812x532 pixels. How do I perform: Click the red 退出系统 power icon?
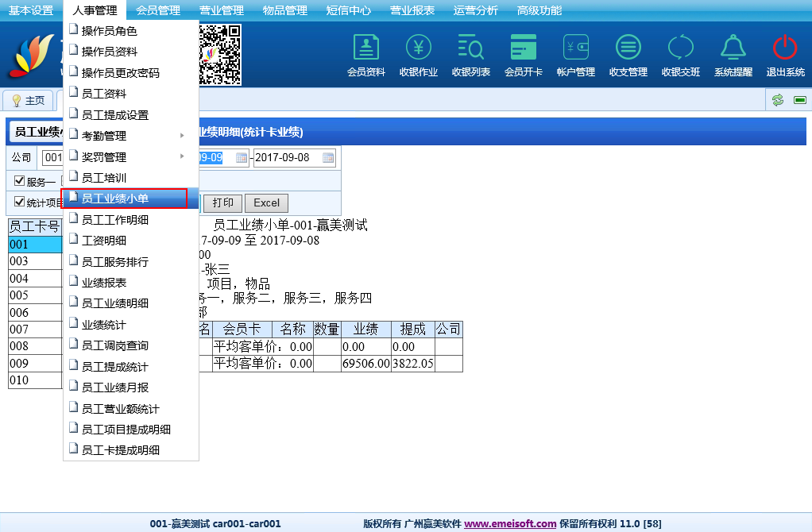click(785, 48)
